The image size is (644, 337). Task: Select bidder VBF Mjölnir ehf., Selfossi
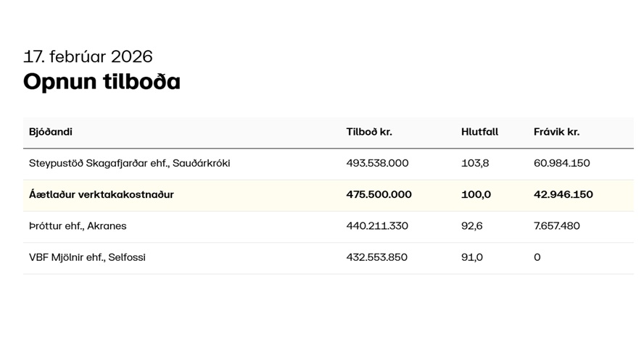point(87,257)
